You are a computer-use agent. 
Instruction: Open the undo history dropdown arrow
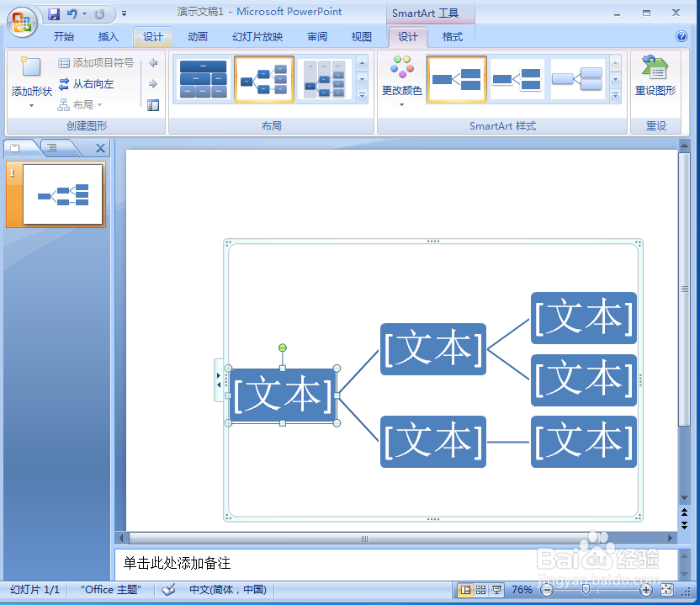[x=84, y=13]
